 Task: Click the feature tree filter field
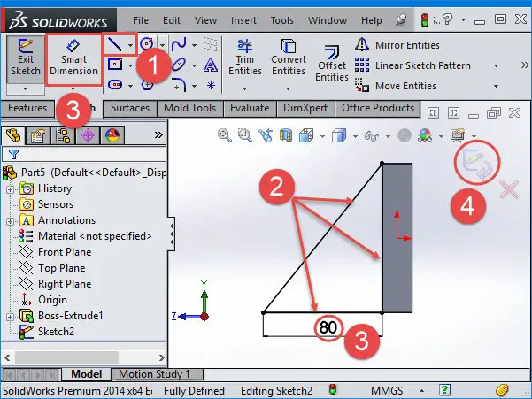(x=84, y=154)
